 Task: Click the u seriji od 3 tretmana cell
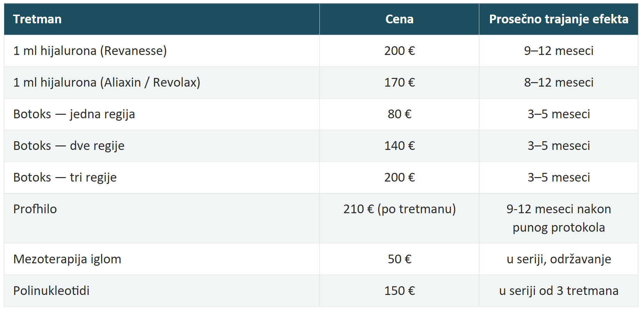click(559, 291)
